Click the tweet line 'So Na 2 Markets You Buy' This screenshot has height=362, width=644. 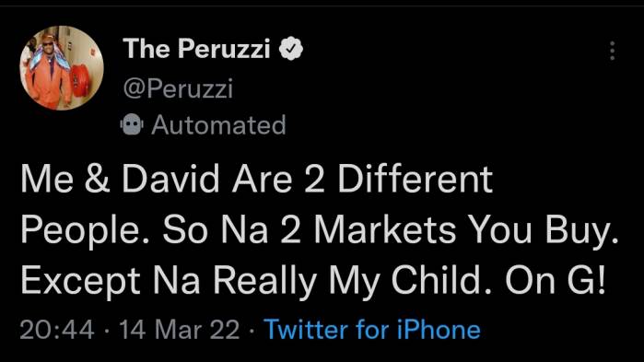coord(391,230)
